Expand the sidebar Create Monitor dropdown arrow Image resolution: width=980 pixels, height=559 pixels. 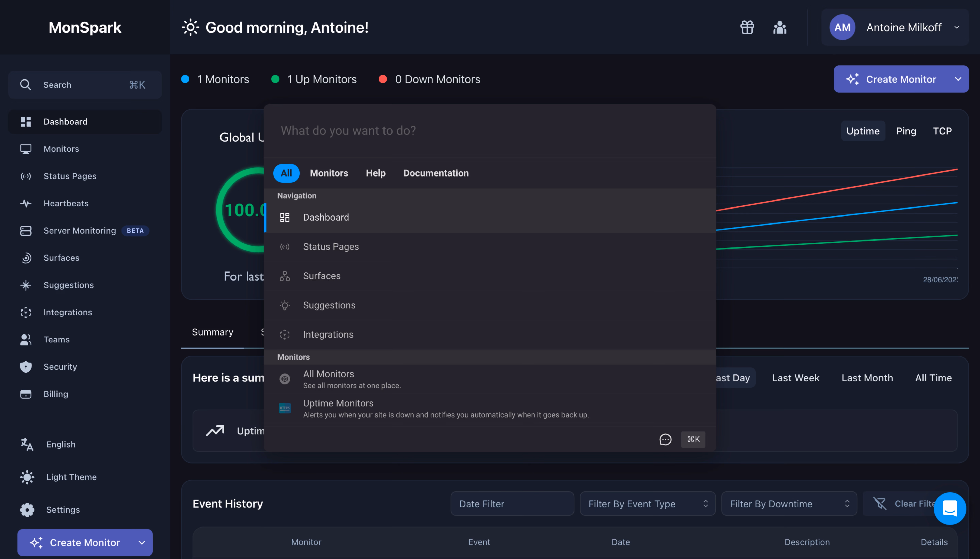point(142,543)
